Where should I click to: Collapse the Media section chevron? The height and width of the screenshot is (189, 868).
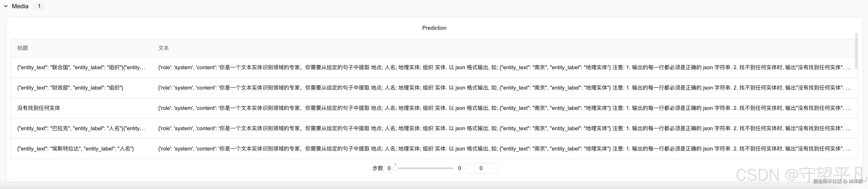click(6, 6)
